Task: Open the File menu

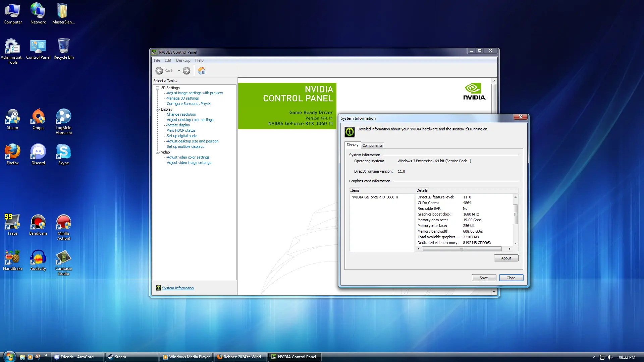Action: 157,60
